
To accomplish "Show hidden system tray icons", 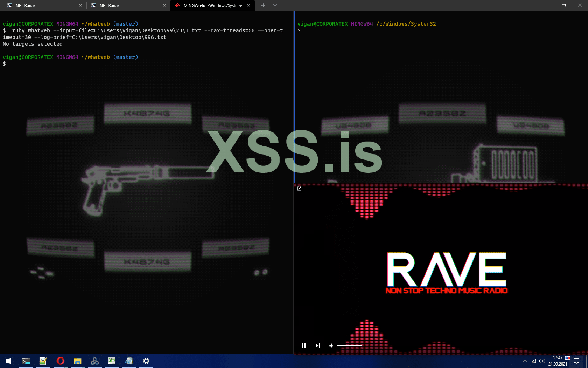I will [525, 361].
